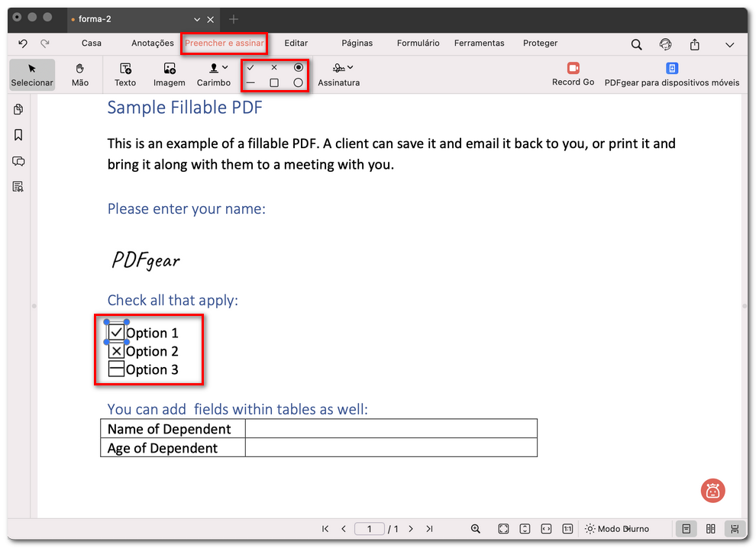The height and width of the screenshot is (548, 756).
Task: Toggle the Option 3 checkbox
Action: [x=116, y=369]
